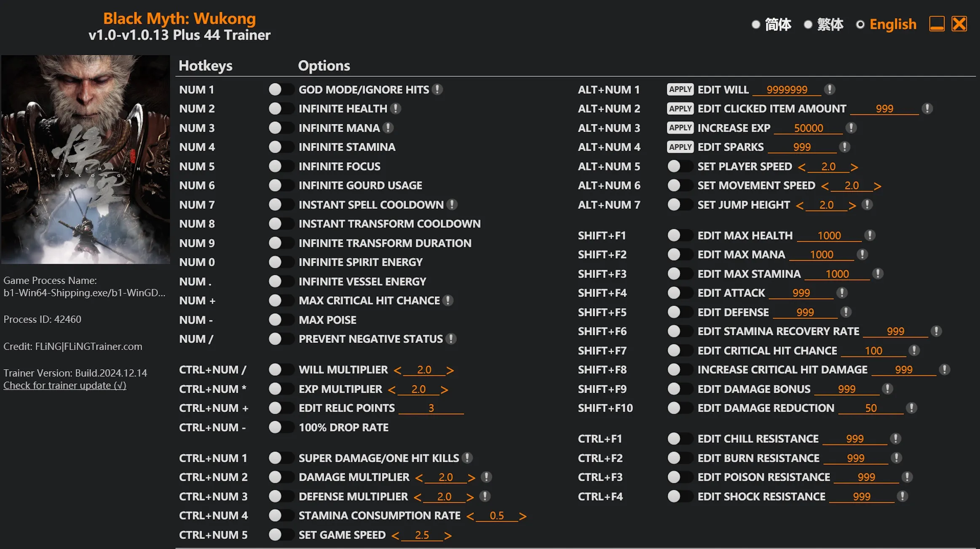This screenshot has height=549, width=980.
Task: Turn on 100% Drop Rate switch
Action: [281, 428]
